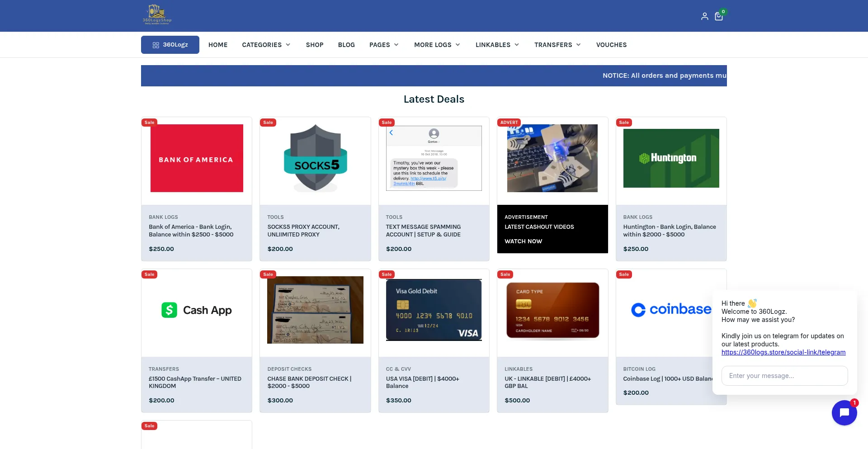Viewport: 868px width, 449px height.
Task: Click the $350.00 price on the Visa card
Action: tap(398, 401)
